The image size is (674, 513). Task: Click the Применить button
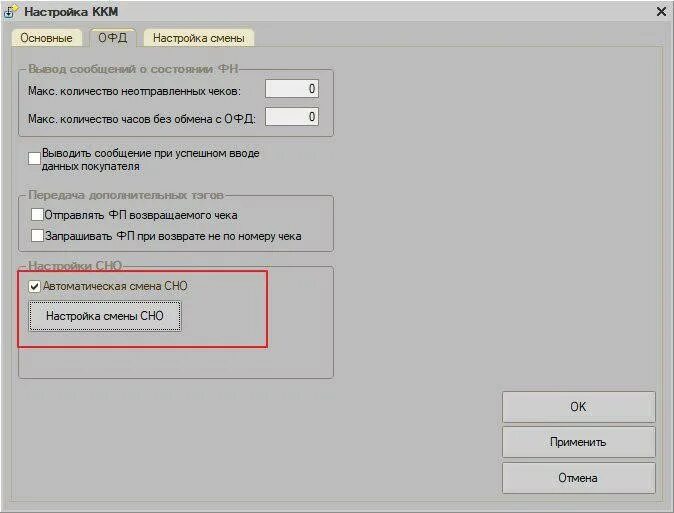579,442
